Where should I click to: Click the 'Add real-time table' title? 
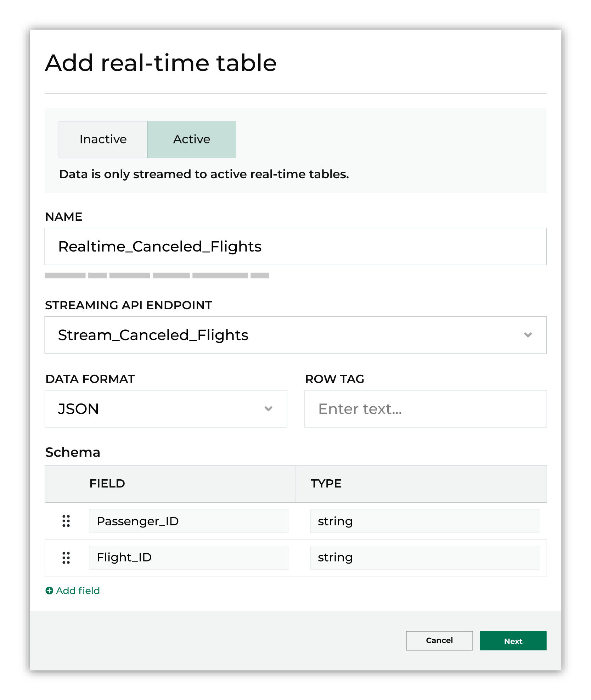coord(161,63)
